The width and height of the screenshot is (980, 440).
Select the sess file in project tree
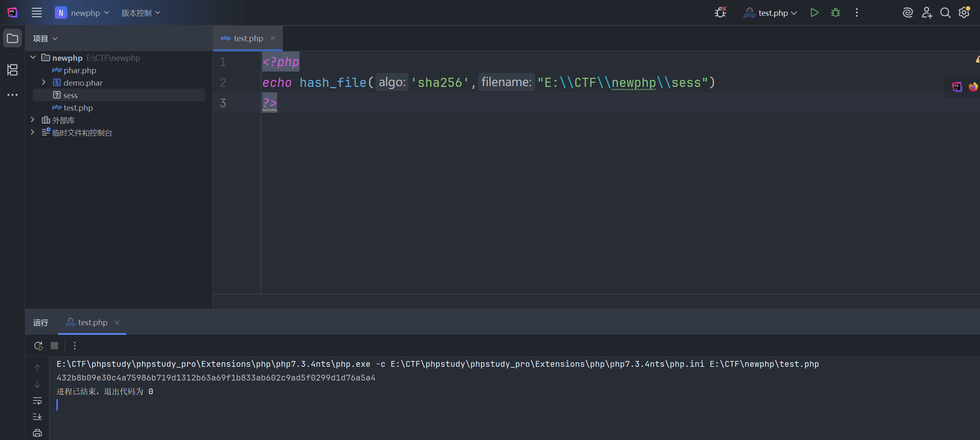pos(71,95)
